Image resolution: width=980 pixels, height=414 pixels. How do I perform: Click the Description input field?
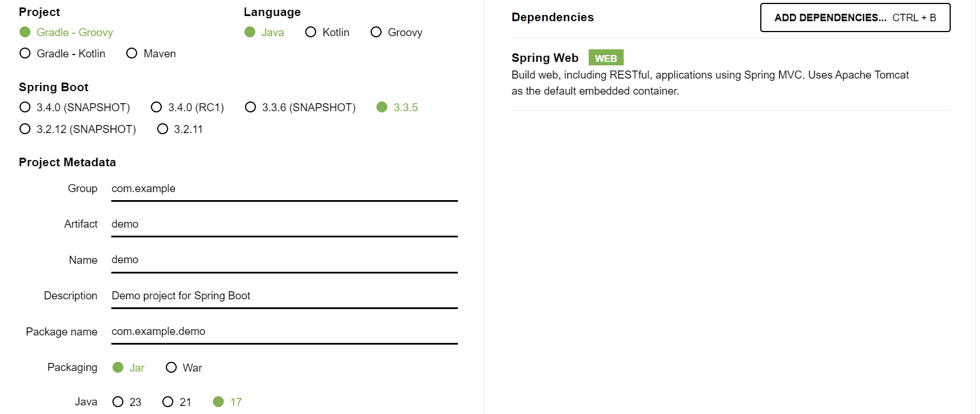[x=284, y=295]
